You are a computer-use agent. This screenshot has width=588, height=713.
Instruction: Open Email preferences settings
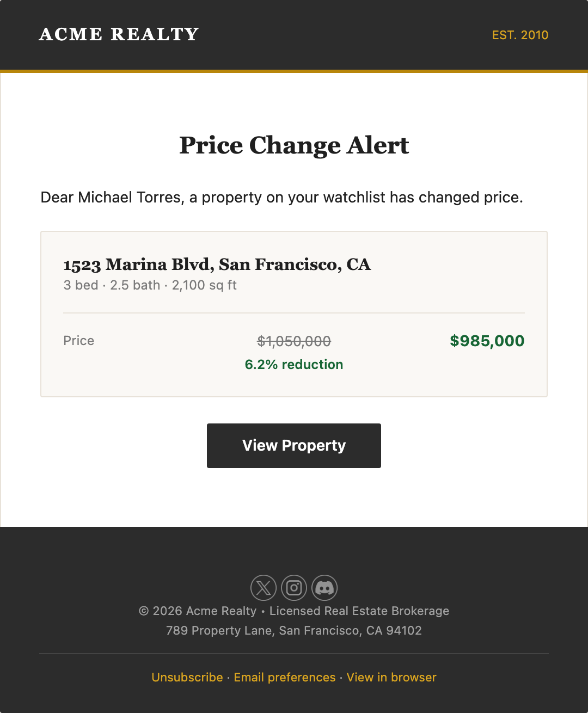pos(284,677)
